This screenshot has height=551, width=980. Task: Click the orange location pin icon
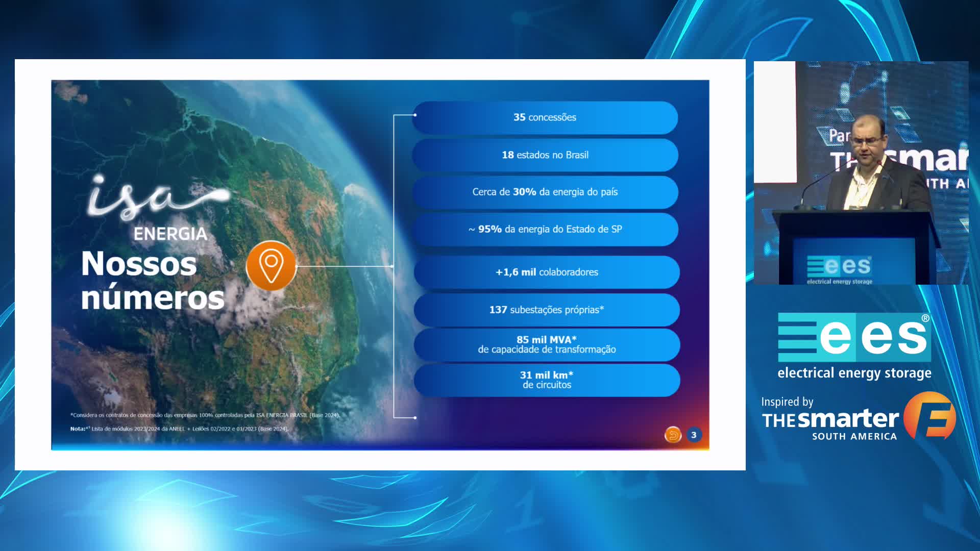point(271,266)
